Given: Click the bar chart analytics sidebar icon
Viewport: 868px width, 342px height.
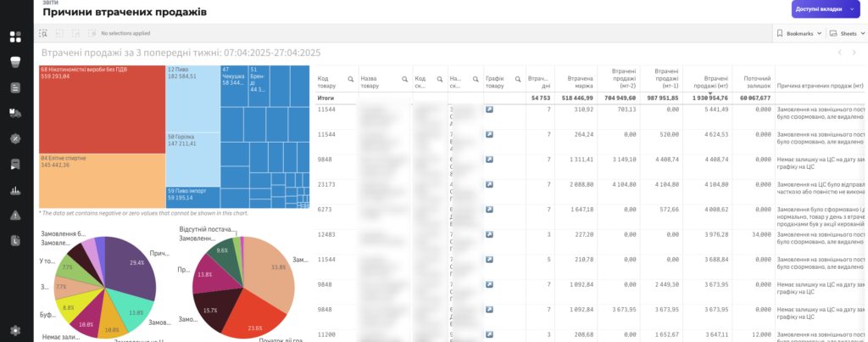Looking at the screenshot, I should [15, 190].
